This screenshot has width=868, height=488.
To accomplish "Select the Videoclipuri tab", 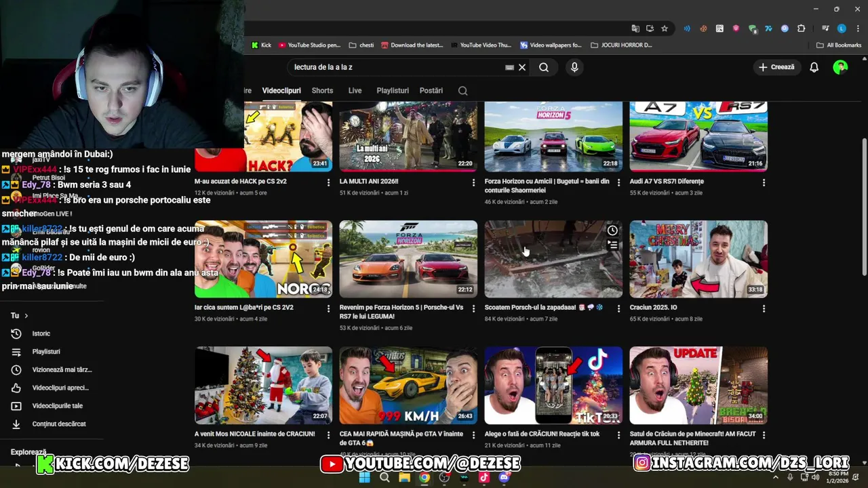I will coord(281,91).
